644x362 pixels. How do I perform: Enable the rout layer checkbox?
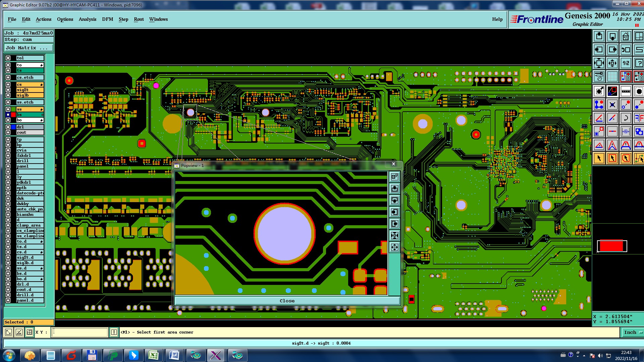coord(8,132)
